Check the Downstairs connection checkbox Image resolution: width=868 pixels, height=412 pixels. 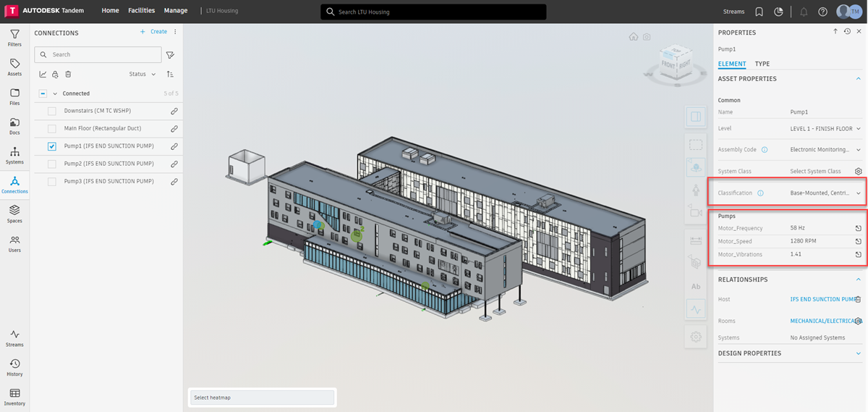pyautogui.click(x=52, y=111)
